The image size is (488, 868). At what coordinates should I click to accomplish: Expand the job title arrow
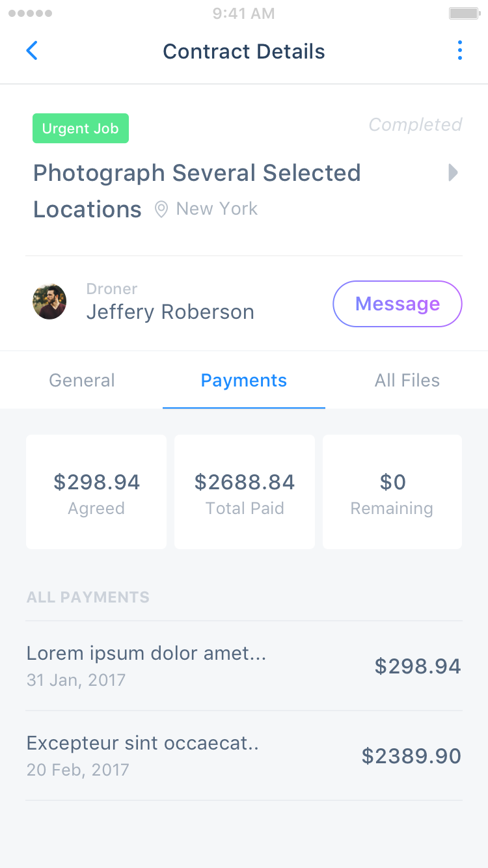(454, 173)
